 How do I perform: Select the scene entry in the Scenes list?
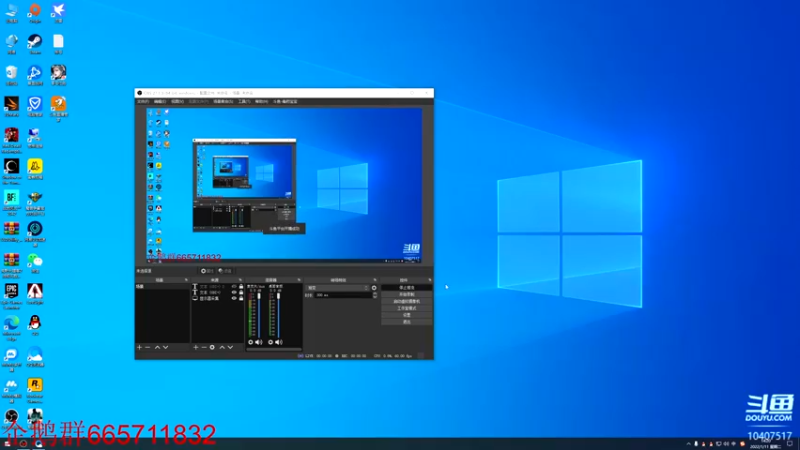coord(162,287)
